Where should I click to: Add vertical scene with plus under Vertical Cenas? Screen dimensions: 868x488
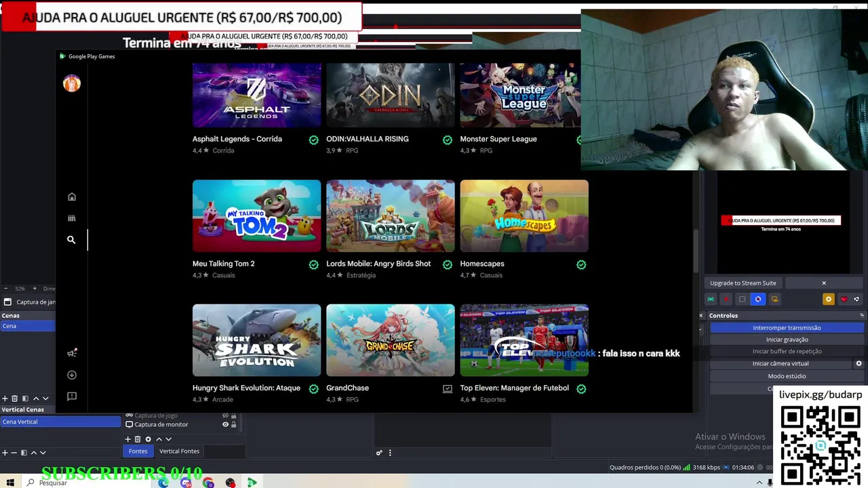coord(5,453)
